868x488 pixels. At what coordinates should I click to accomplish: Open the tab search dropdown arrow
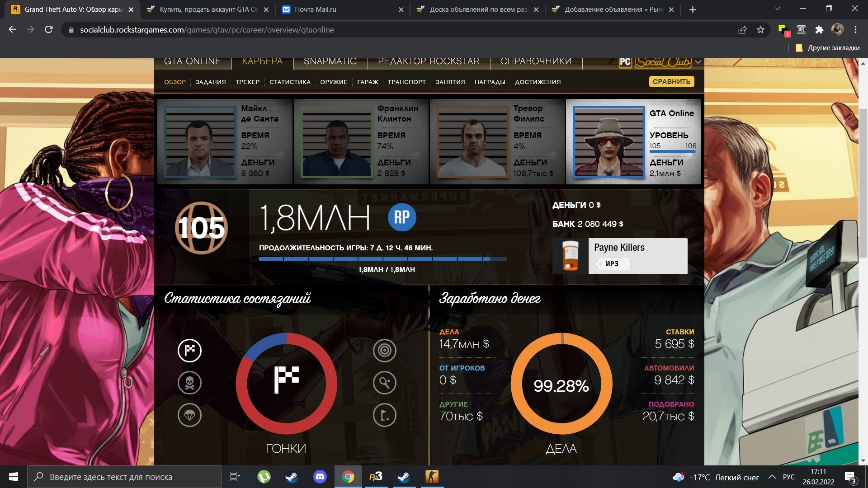point(777,9)
